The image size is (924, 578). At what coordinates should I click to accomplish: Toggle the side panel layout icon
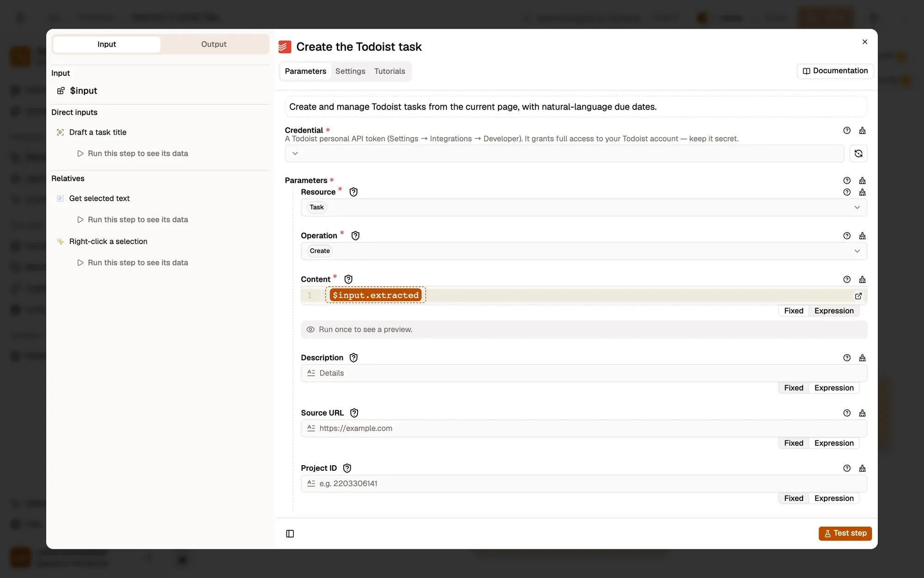290,534
